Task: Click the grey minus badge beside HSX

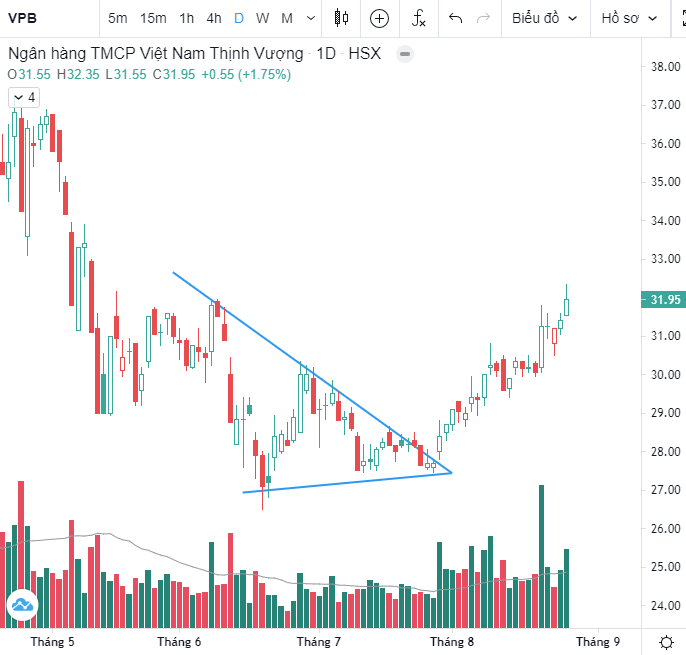Action: (x=405, y=54)
